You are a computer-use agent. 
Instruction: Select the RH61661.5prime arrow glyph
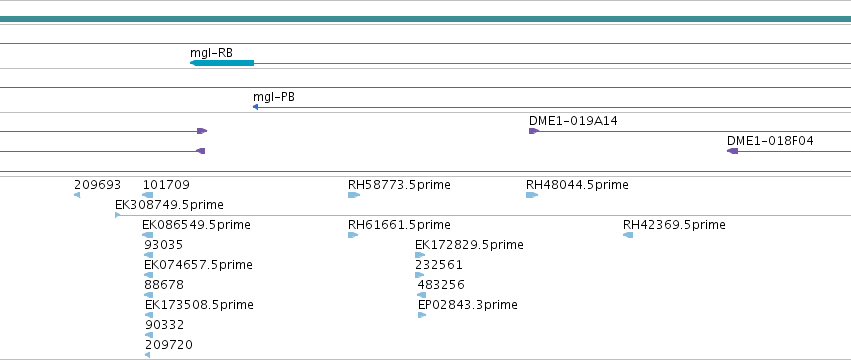pos(353,235)
